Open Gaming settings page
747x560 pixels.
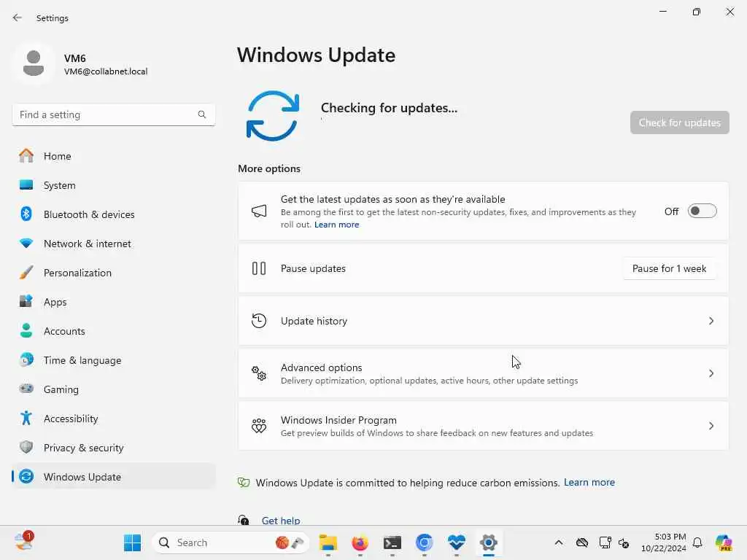click(x=113, y=389)
